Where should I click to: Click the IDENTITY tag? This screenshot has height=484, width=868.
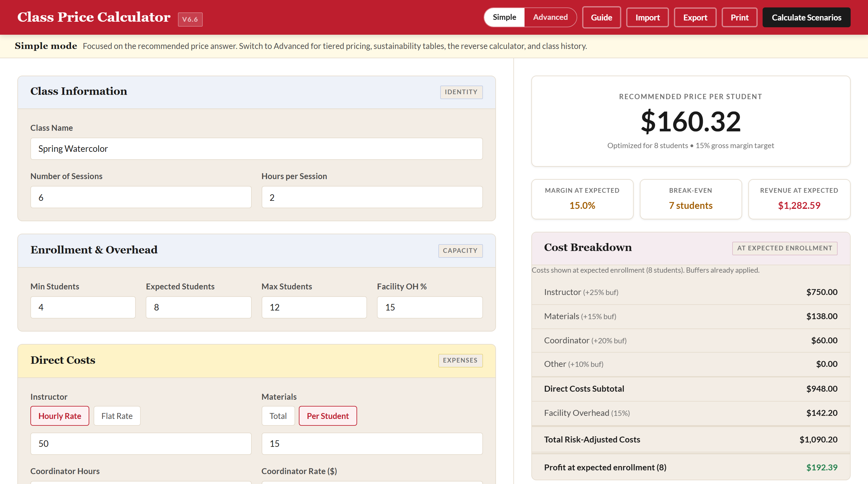click(461, 92)
